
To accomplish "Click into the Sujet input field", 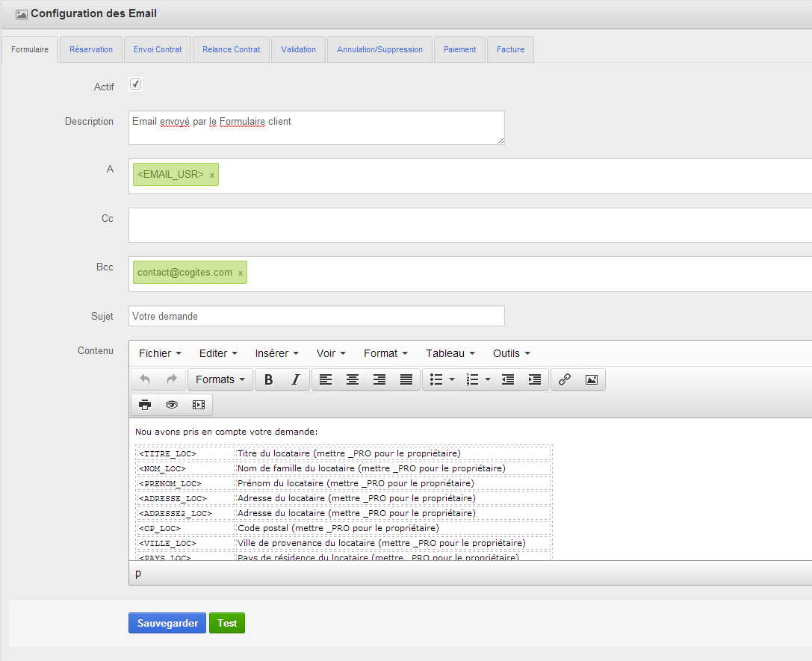I will (316, 316).
